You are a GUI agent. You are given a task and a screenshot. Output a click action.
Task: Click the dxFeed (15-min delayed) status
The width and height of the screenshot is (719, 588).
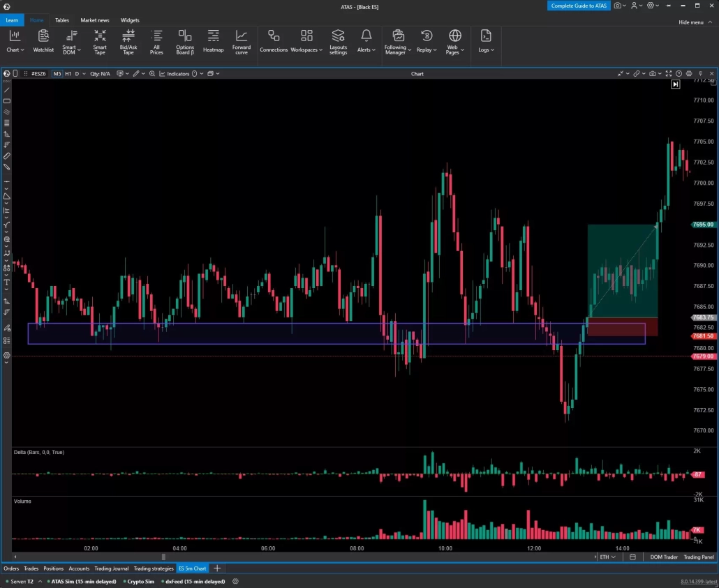pos(195,582)
